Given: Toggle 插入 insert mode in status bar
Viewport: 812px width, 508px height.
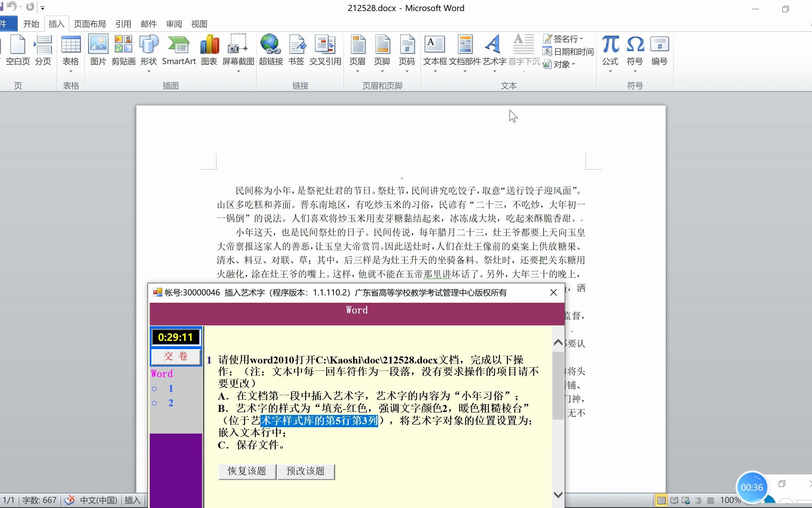Looking at the screenshot, I should tap(133, 500).
